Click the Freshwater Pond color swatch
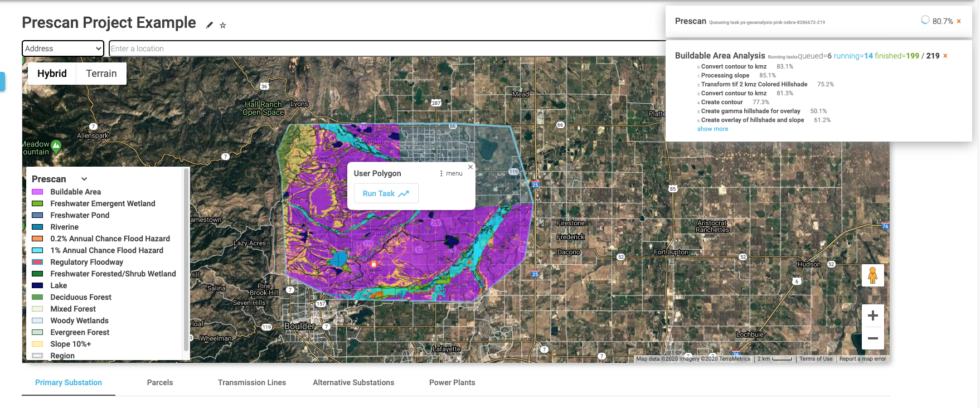Image resolution: width=980 pixels, height=408 pixels. click(37, 215)
